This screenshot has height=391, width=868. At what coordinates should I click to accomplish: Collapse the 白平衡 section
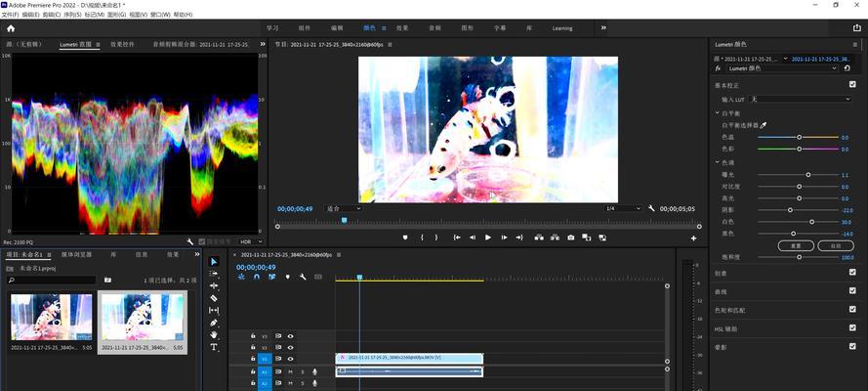pos(717,113)
